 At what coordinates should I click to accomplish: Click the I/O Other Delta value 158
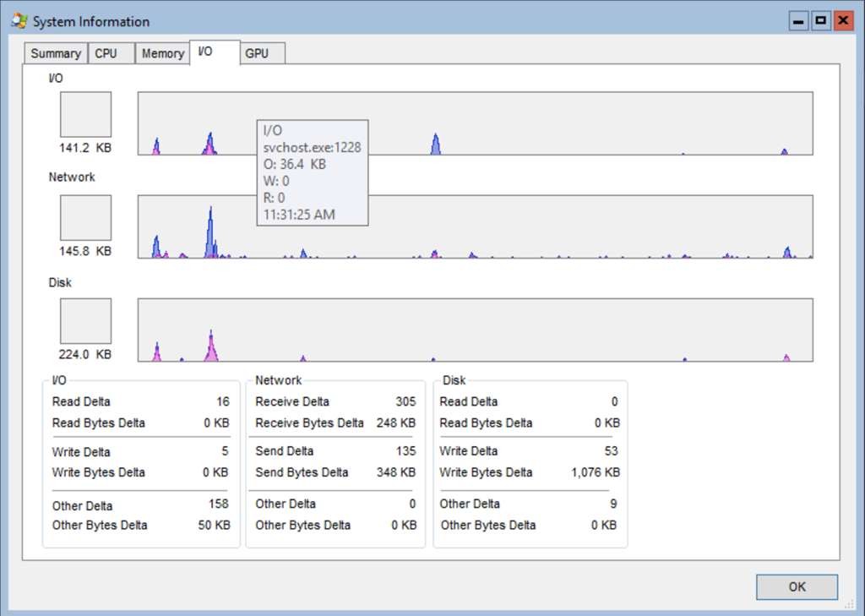pos(218,504)
